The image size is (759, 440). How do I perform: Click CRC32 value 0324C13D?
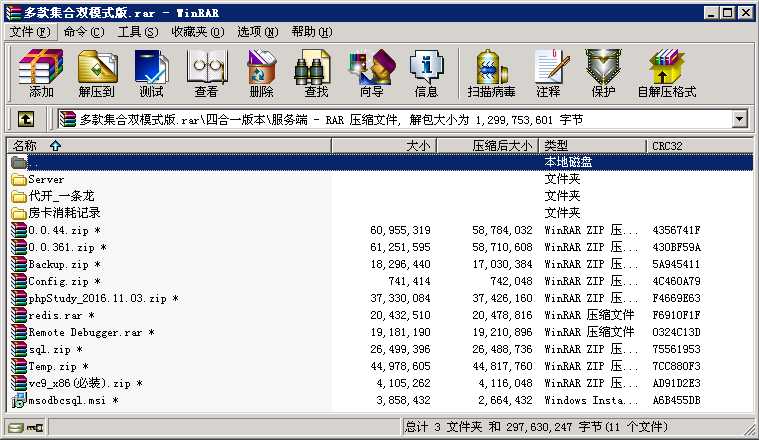pyautogui.click(x=676, y=333)
